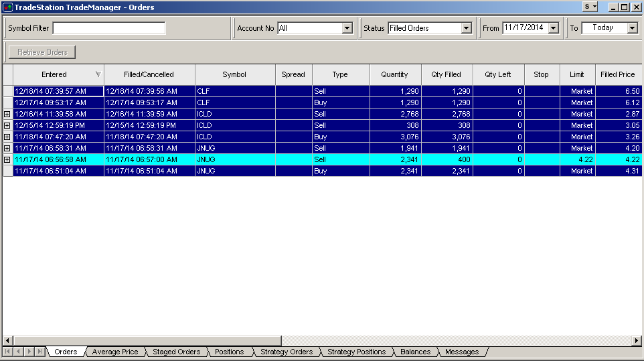644x361 pixels.
Task: Switch to the Average Price tab
Action: [115, 352]
